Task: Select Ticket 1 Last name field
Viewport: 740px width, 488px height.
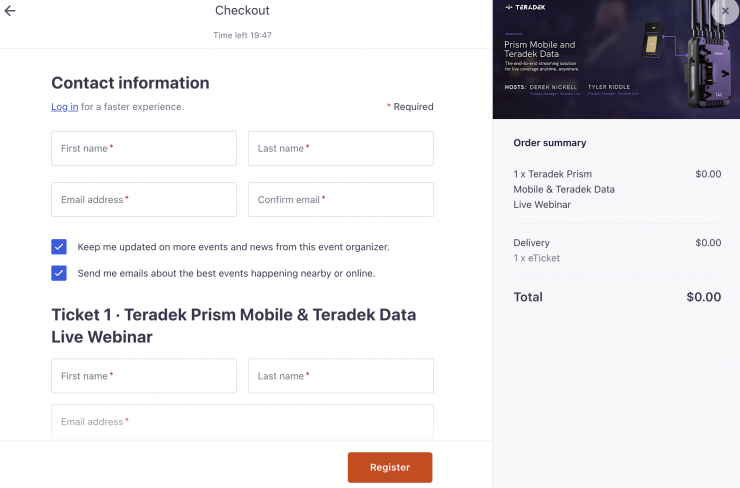Action: pyautogui.click(x=340, y=376)
